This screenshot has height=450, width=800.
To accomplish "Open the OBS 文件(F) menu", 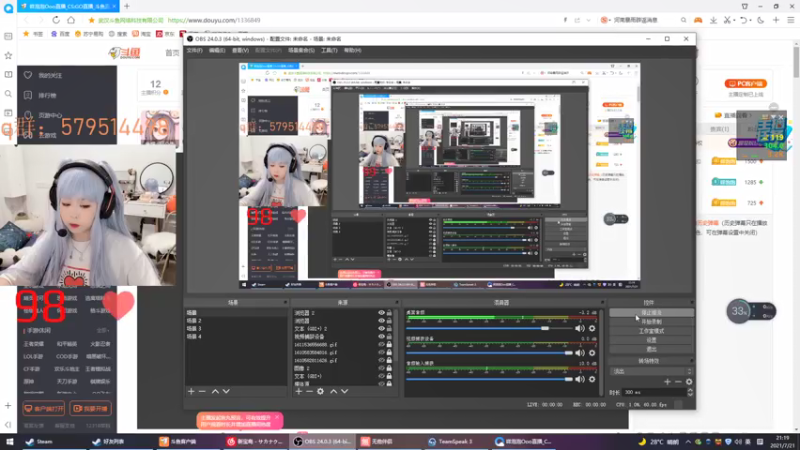I will pos(194,51).
